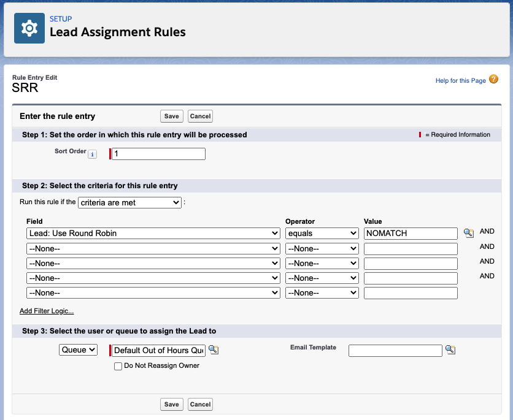Open the Email Template lookup icon

[x=450, y=349]
